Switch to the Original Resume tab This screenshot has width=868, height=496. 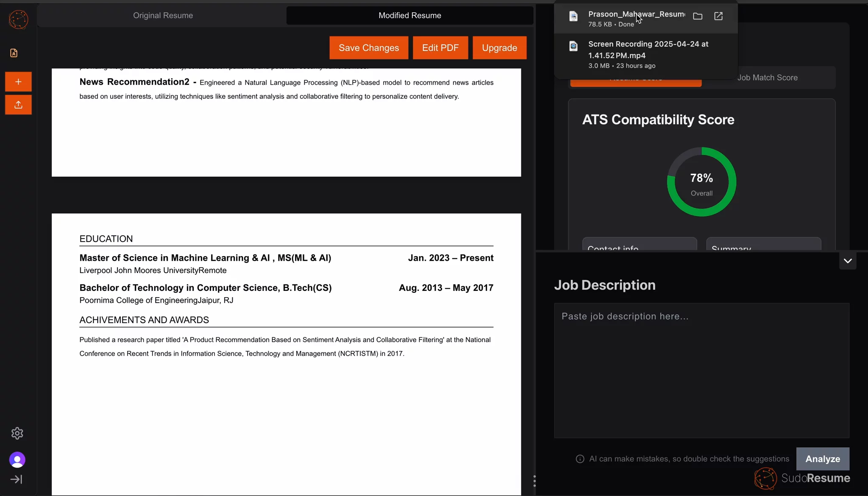(163, 15)
